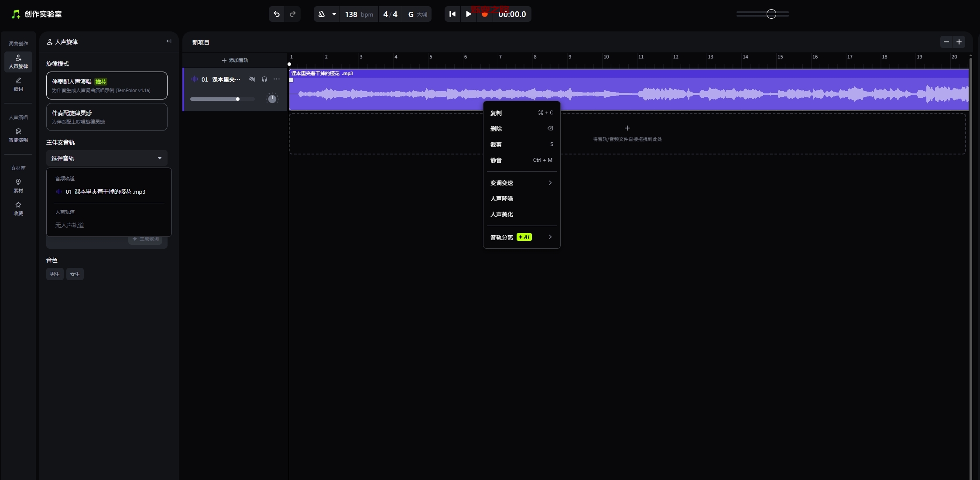980x480 pixels.
Task: Adjust the track 01 volume slider
Action: [238, 99]
